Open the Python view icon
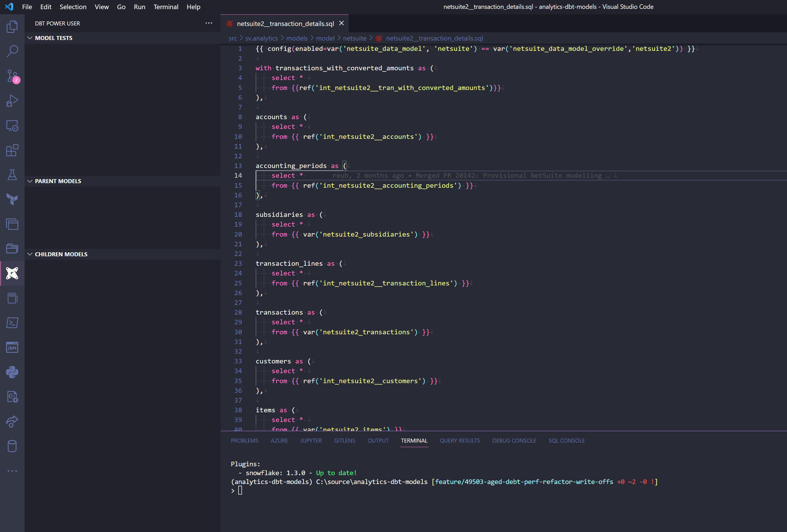 click(12, 372)
